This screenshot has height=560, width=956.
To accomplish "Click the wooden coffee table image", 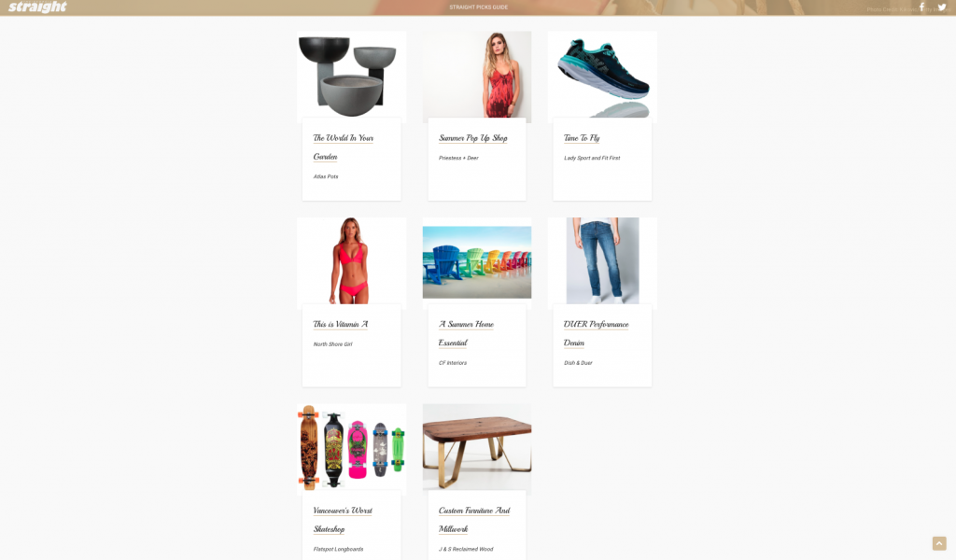I will click(x=477, y=448).
